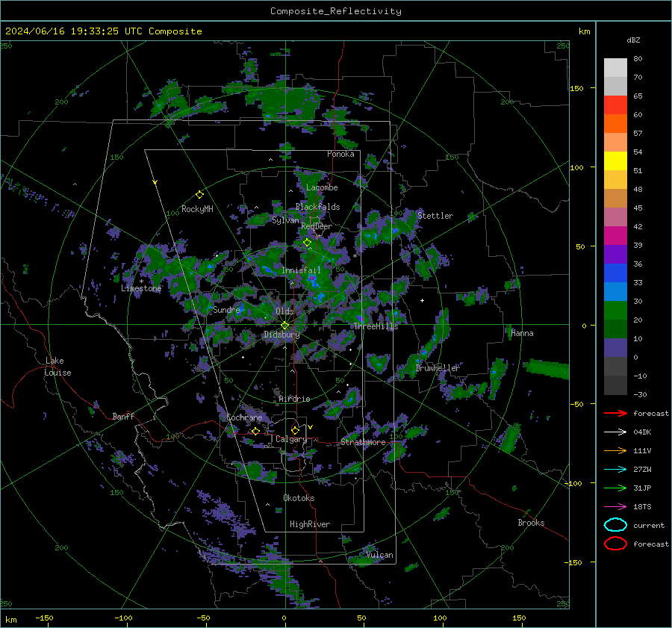Image resolution: width=672 pixels, height=628 pixels.
Task: Select the red 65 dBZ color swatch
Action: 615,105
